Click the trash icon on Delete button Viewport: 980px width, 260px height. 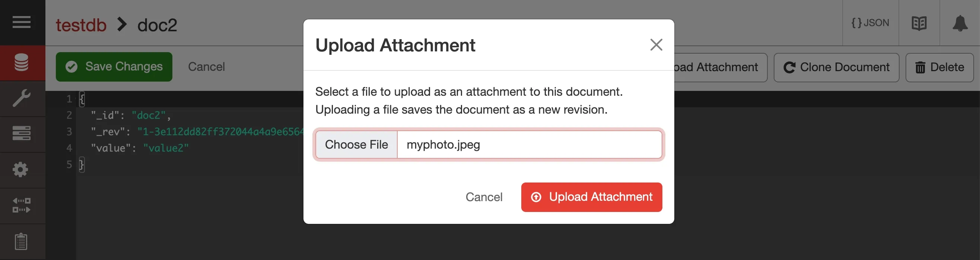921,67
